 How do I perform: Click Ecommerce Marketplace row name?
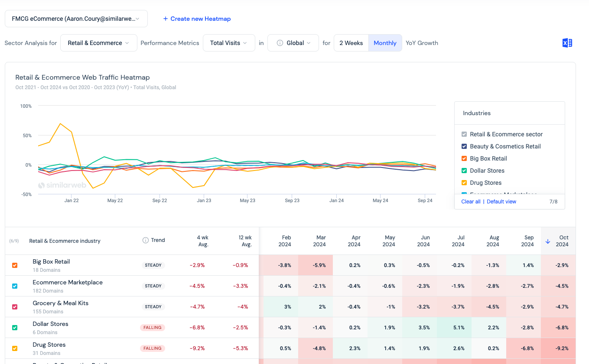68,283
